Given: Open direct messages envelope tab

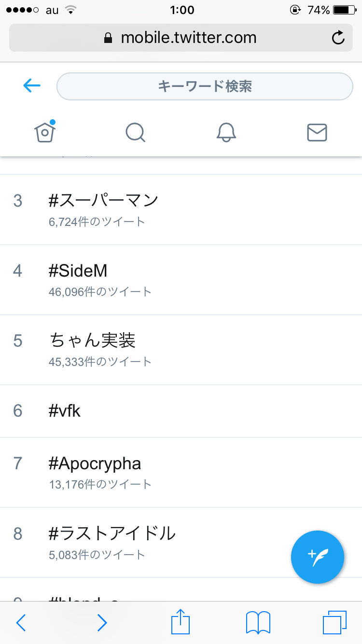Looking at the screenshot, I should point(317,132).
